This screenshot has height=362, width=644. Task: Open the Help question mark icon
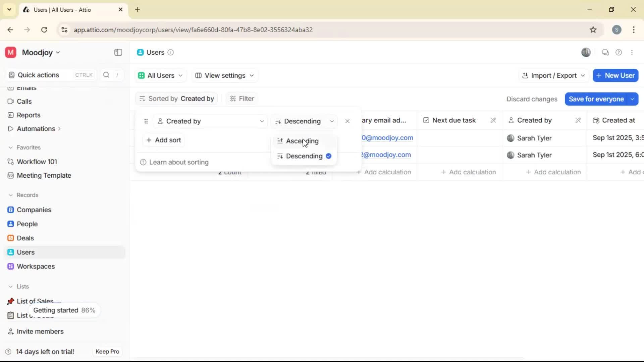(x=619, y=52)
